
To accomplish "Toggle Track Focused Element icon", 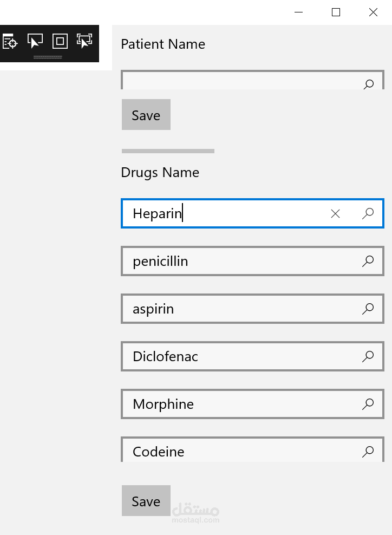I will tap(84, 41).
